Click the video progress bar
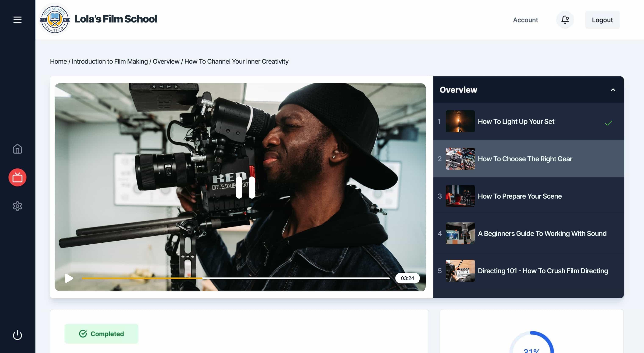This screenshot has height=353, width=644. click(236, 278)
